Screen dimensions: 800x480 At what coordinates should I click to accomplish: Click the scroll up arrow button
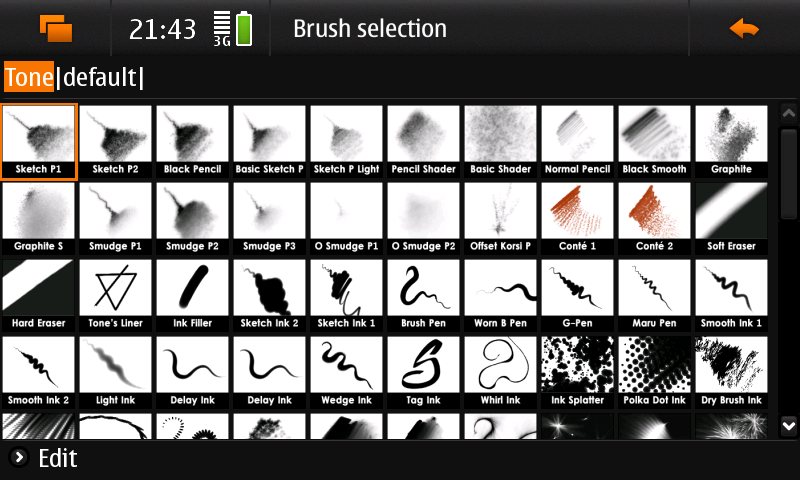click(789, 113)
